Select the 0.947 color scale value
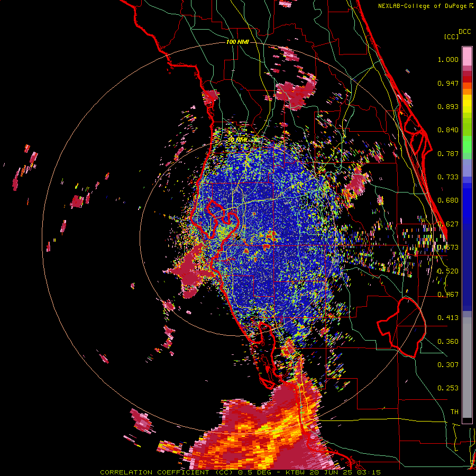Viewport: 476px width, 476px height. pyautogui.click(x=448, y=83)
